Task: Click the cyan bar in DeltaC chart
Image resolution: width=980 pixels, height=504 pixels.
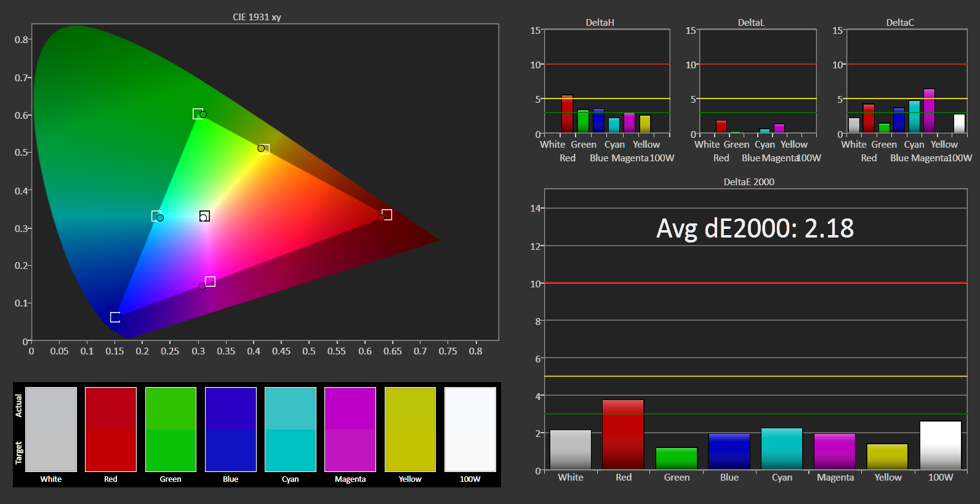Action: click(x=914, y=117)
